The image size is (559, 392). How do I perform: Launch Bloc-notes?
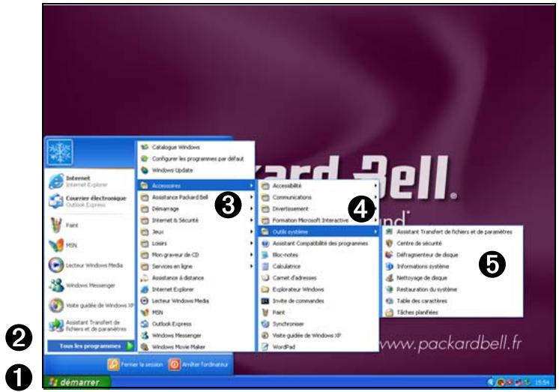[318, 255]
